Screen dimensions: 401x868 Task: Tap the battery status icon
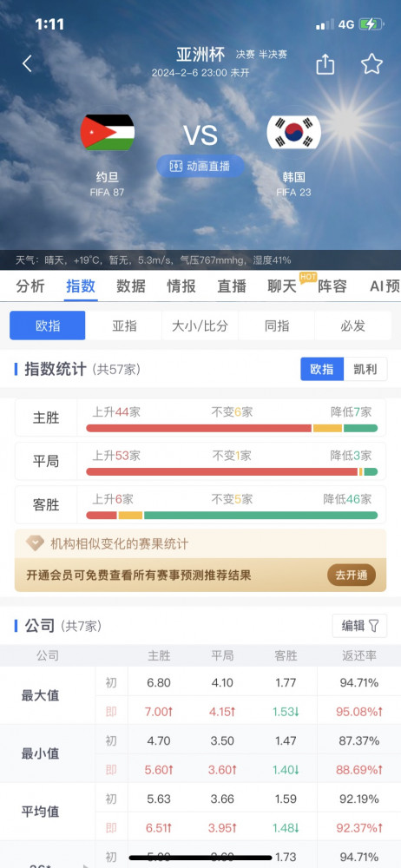[370, 24]
